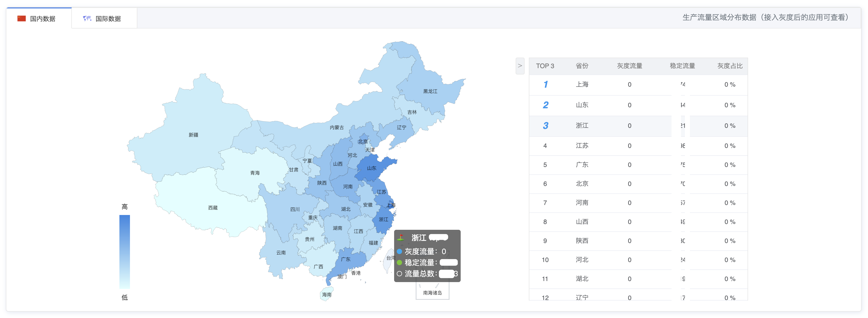Select the 北京 table row
868x318 pixels.
point(638,184)
